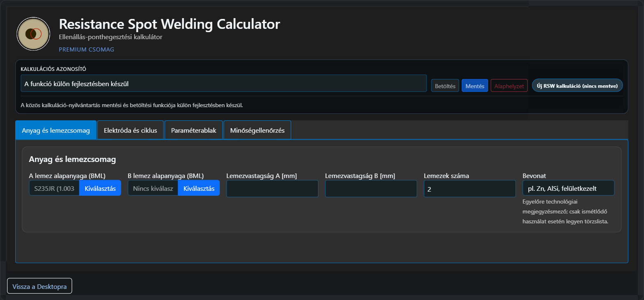Viewport: 644px width, 300px height.
Task: Click the Resistance Spot Welding Calculator title
Action: pos(170,24)
